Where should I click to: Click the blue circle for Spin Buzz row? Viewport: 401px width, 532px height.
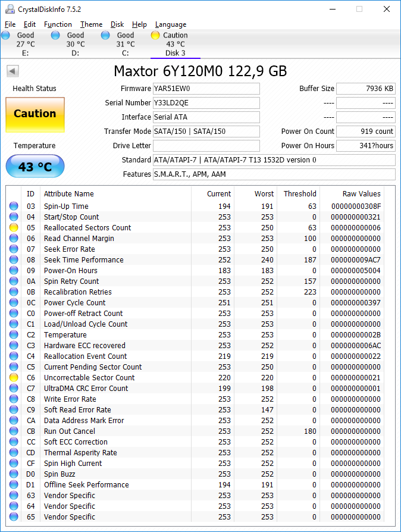click(x=14, y=474)
